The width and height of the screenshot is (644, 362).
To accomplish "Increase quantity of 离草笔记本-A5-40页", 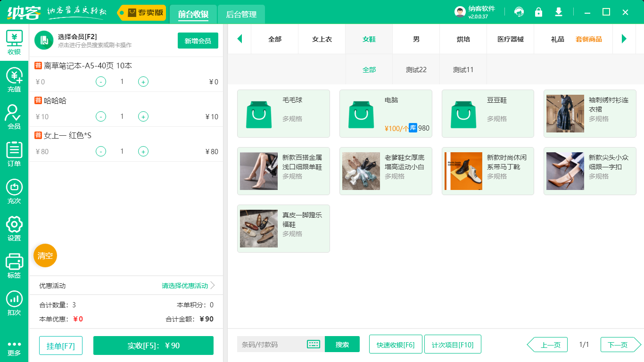I will tap(143, 82).
